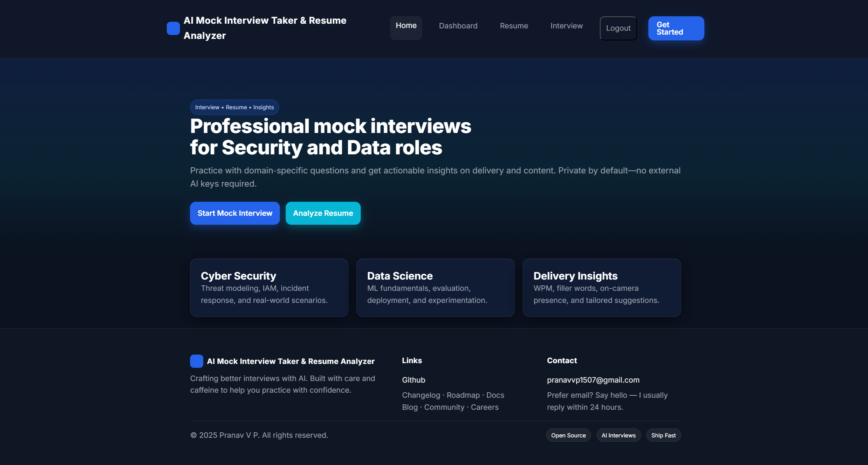Click the Get Started button
Screen dimensions: 868x465
click(676, 28)
